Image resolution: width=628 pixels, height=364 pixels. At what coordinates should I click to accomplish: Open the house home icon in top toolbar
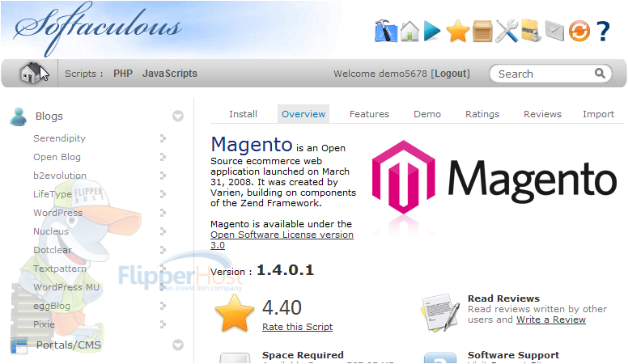click(x=409, y=31)
